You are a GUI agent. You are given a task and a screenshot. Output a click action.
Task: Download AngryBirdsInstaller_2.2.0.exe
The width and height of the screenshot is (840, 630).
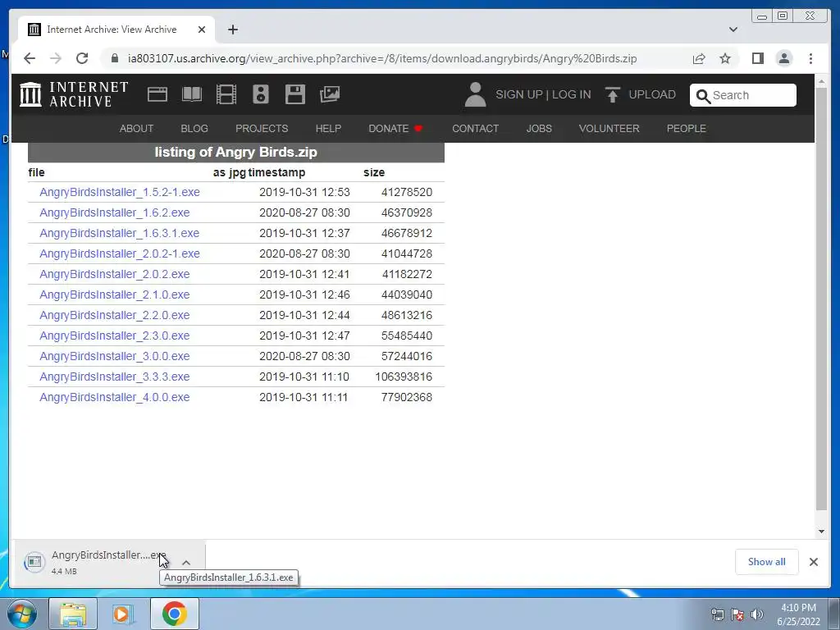click(115, 315)
